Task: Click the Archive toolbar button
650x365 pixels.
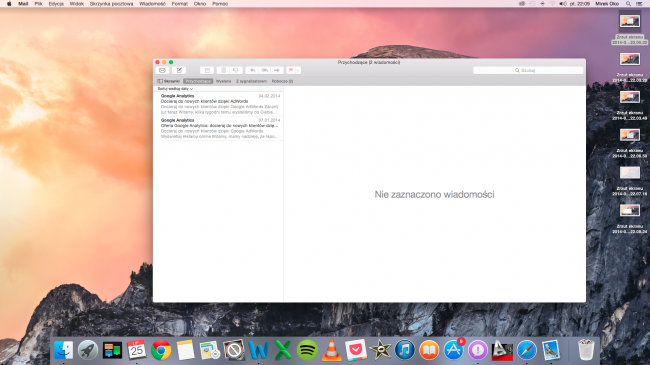Action: coord(207,71)
